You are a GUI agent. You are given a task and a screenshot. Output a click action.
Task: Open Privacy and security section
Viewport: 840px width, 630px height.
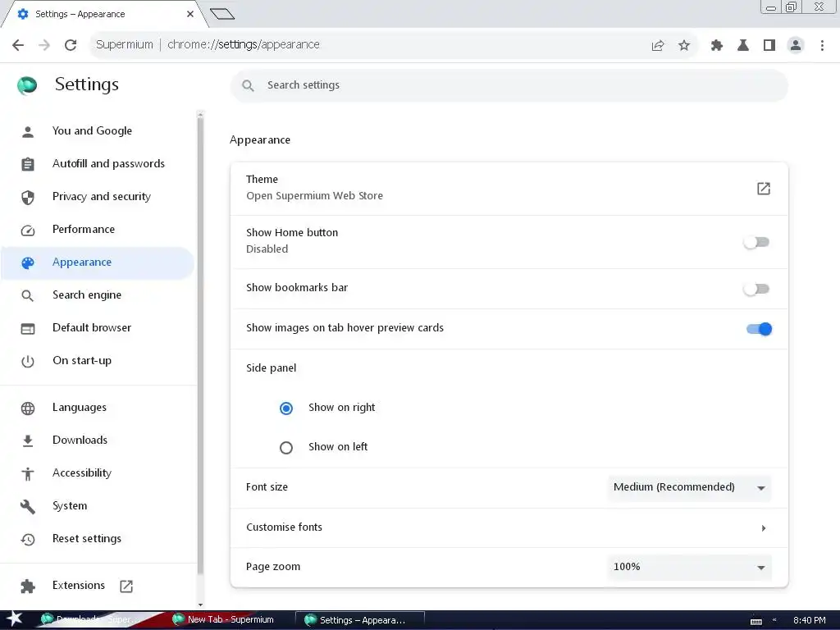[102, 197]
